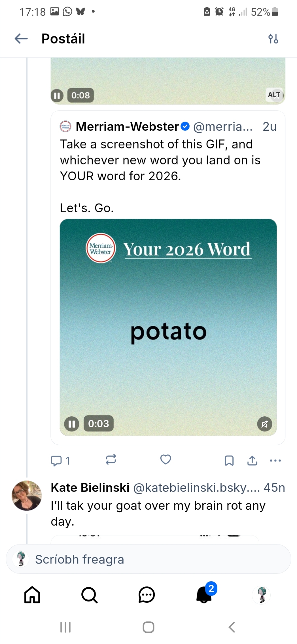Viewport: 297px width, 644px height.
Task: Open the post's three-dot options menu
Action: coord(275,460)
